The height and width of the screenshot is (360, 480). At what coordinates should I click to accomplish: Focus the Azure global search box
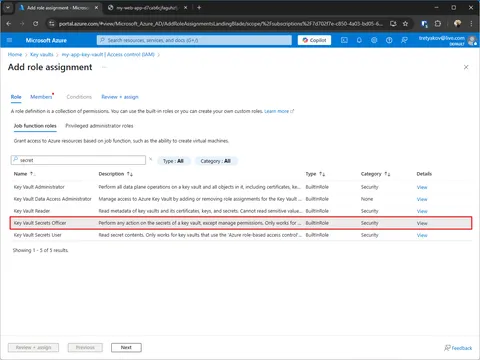194,40
